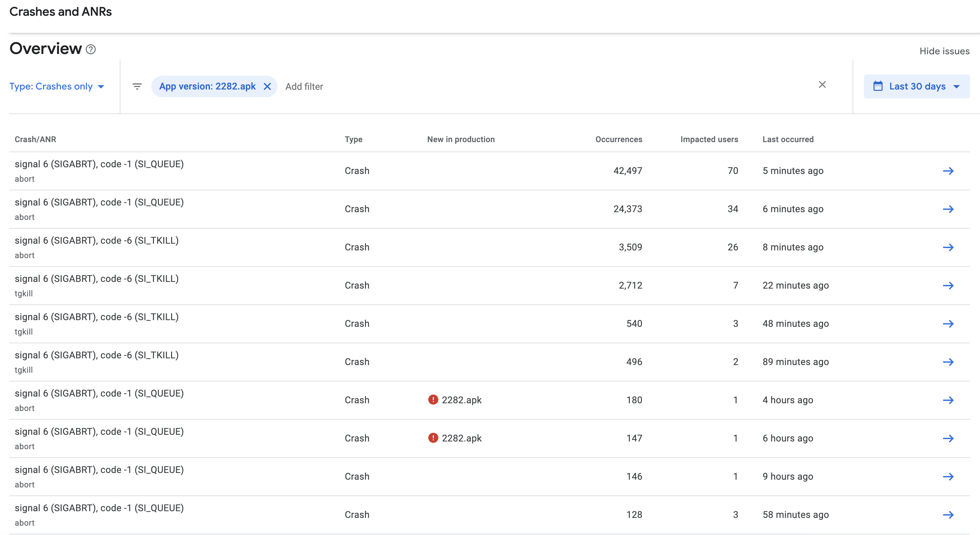
Task: Click the Overview help question-mark icon
Action: [91, 49]
